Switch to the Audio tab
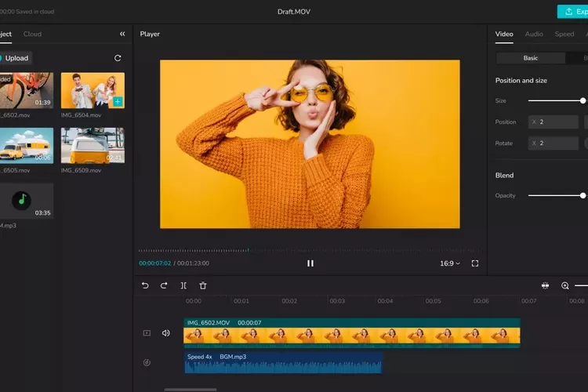Image resolution: width=588 pixels, height=392 pixels. [x=534, y=34]
